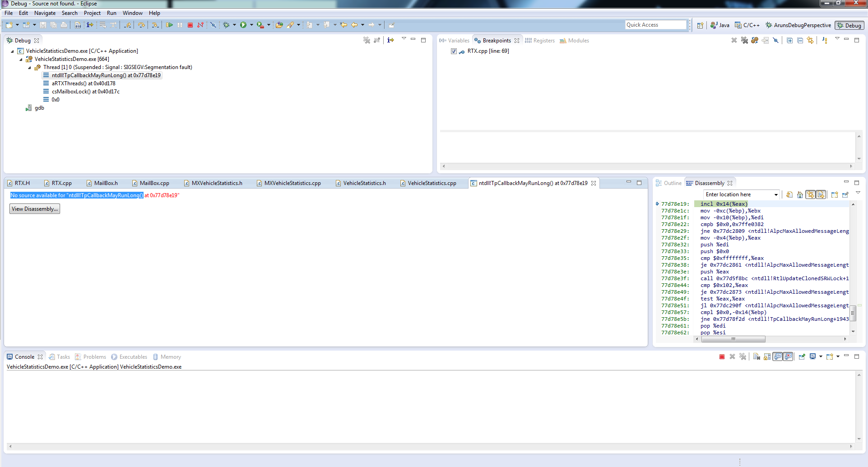This screenshot has height=467, width=868.
Task: Collapse the VehicleStatisticsDemo.exe application tree node
Action: click(x=12, y=51)
